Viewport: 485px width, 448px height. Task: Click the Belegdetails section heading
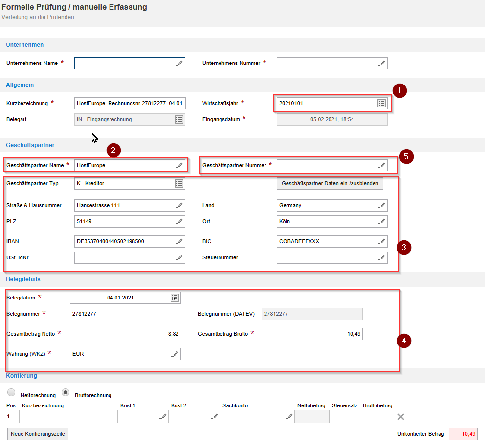tap(23, 279)
